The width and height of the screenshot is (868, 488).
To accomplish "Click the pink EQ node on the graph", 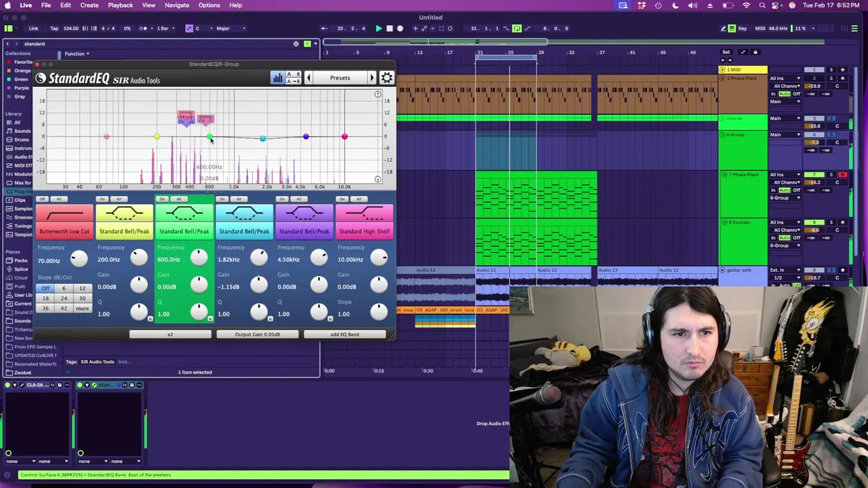I will click(x=344, y=137).
